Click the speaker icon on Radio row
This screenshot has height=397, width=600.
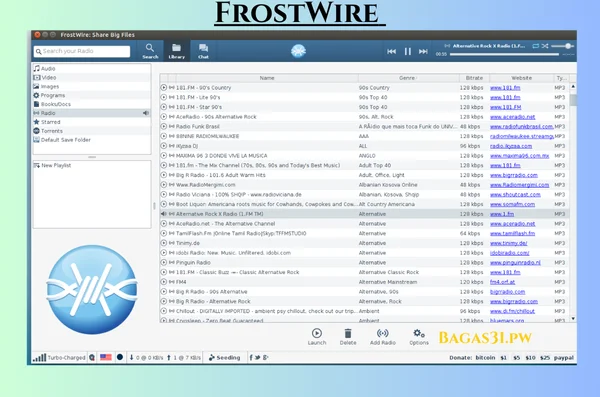pyautogui.click(x=146, y=113)
